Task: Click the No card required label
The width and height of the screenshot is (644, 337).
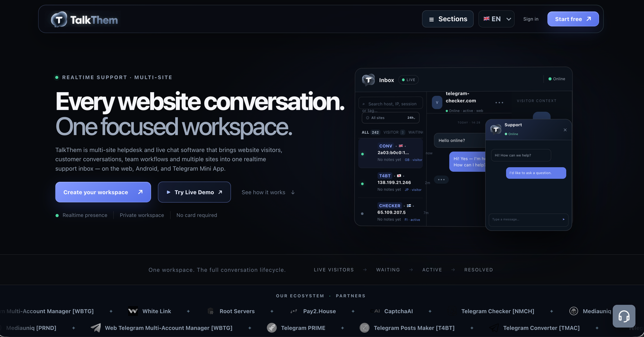Action: (197, 215)
